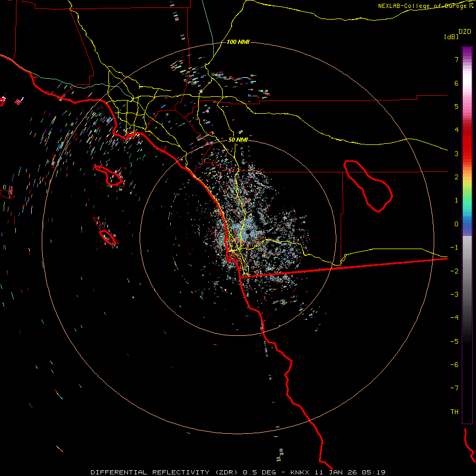Image resolution: width=476 pixels, height=476 pixels.
Task: Select the 2 value on dB scale
Action: pos(456,177)
